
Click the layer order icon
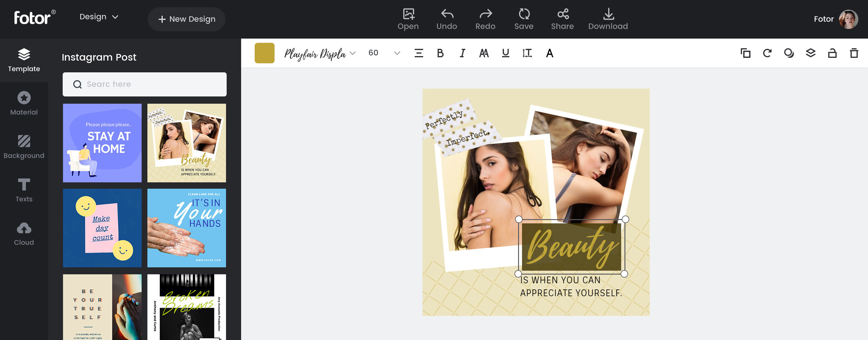(x=810, y=53)
